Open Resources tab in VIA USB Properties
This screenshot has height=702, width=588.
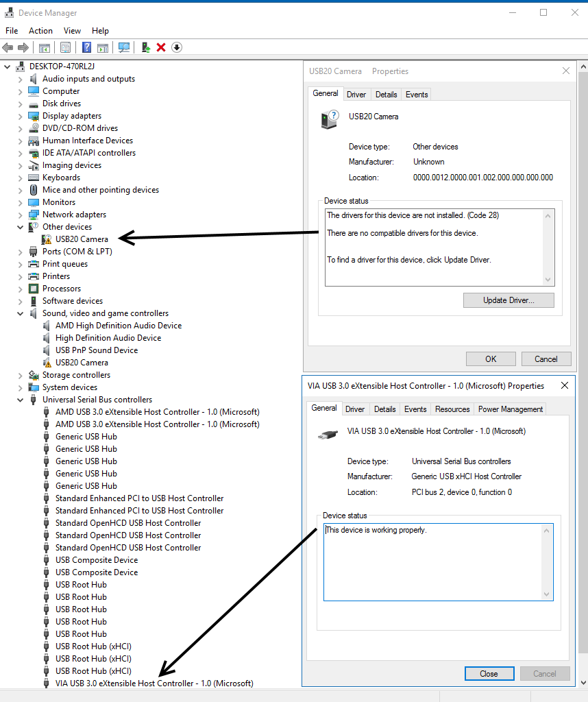pyautogui.click(x=452, y=409)
